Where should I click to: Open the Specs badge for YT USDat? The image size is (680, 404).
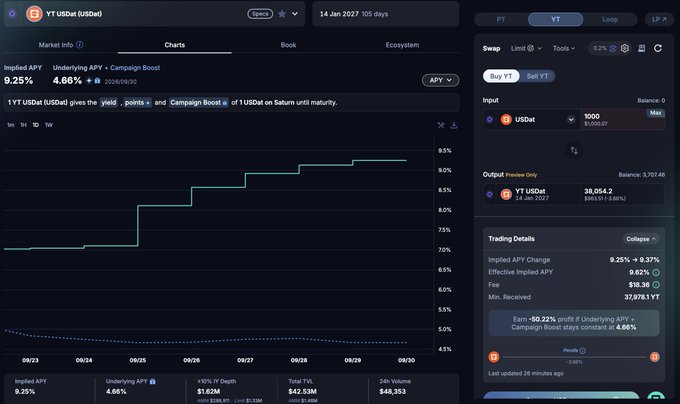(x=260, y=14)
